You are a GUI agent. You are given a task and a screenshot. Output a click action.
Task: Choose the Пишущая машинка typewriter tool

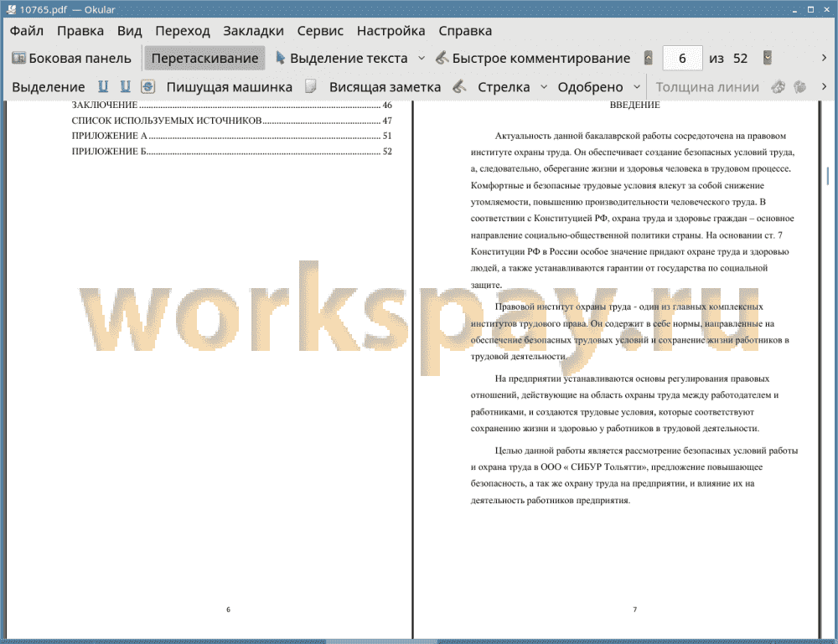[x=230, y=87]
